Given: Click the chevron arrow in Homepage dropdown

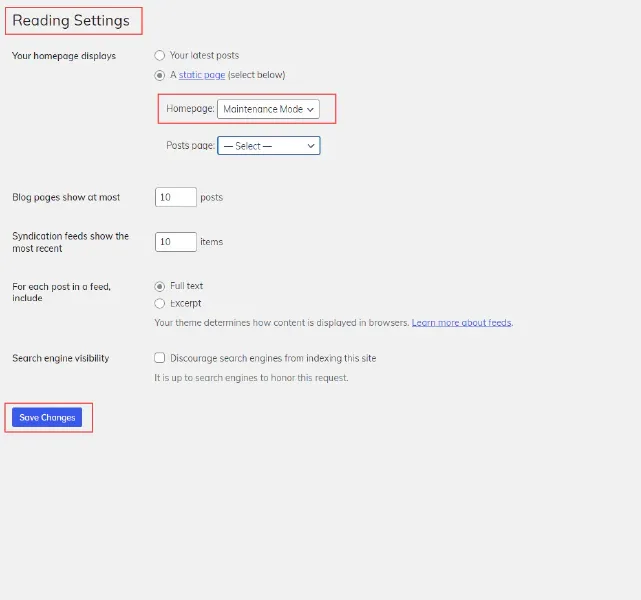Looking at the screenshot, I should click(310, 110).
